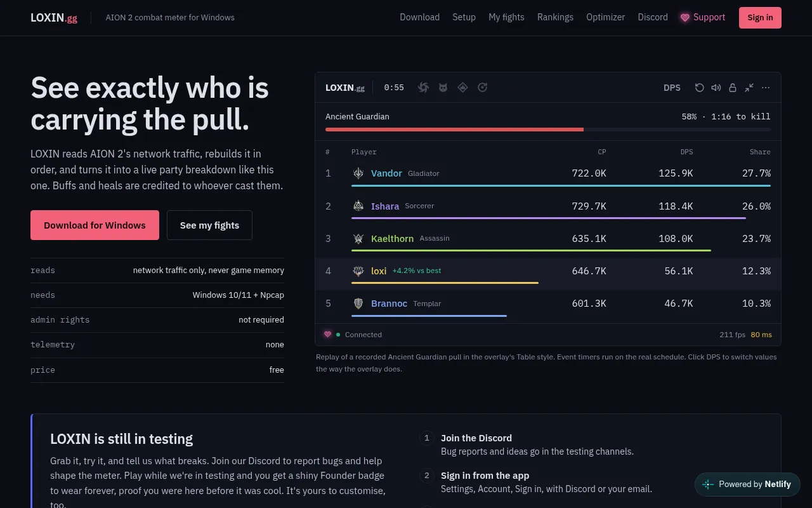Open the Rankings nav item
The image size is (812, 508).
point(555,17)
